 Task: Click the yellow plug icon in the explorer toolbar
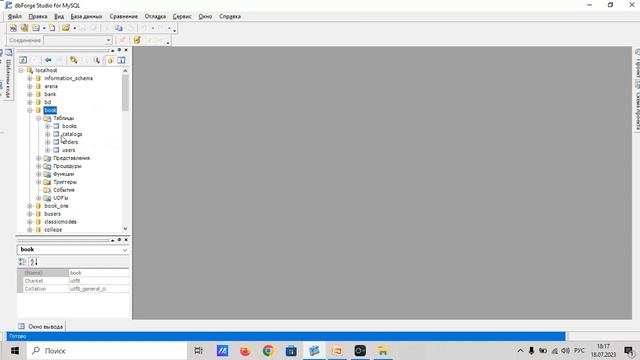pos(73,60)
